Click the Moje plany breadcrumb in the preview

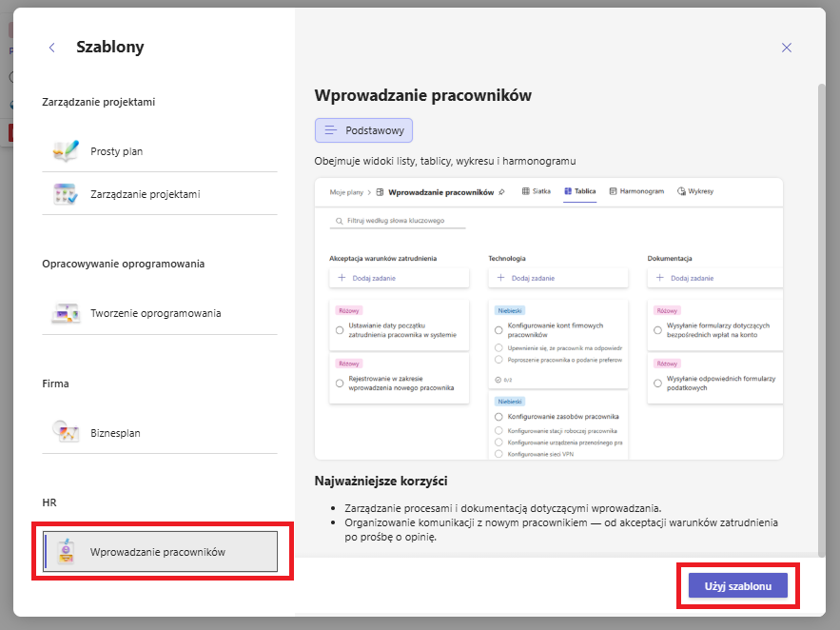click(x=346, y=191)
